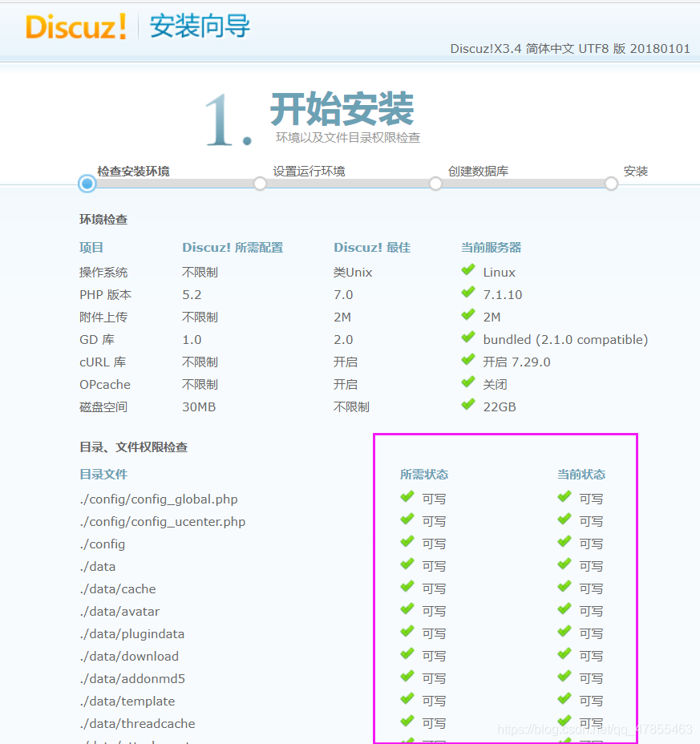Click 当前状态 checkmark for ./data row
This screenshot has width=700, height=744.
click(564, 564)
